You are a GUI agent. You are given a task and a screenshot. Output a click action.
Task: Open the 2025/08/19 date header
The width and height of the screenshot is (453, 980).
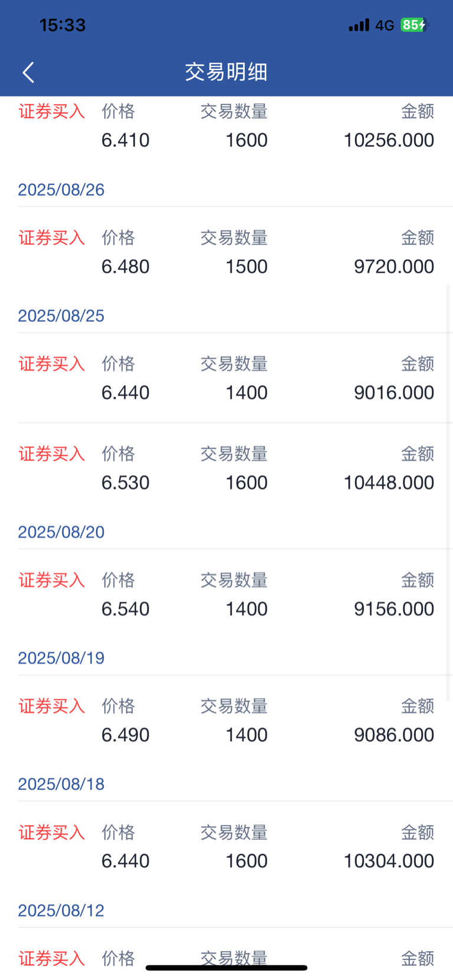61,658
